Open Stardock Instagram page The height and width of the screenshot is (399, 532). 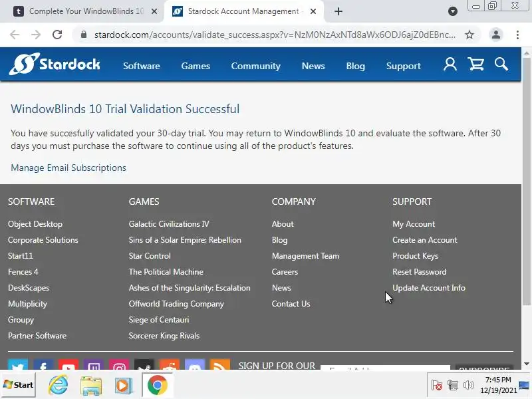point(119,364)
